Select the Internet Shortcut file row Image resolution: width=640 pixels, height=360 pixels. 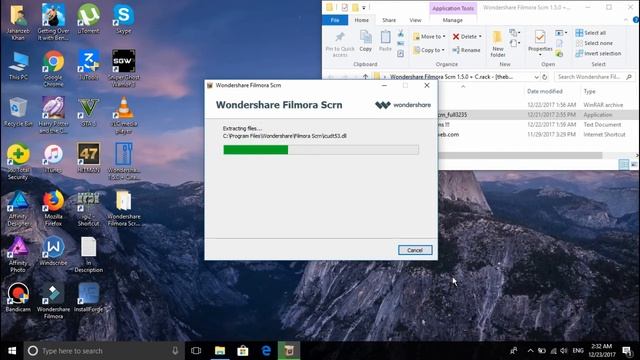click(x=539, y=134)
